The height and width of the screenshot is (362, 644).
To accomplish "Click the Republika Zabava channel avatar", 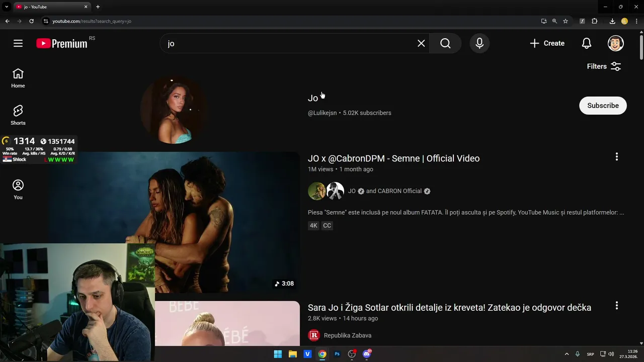I will pos(314,335).
